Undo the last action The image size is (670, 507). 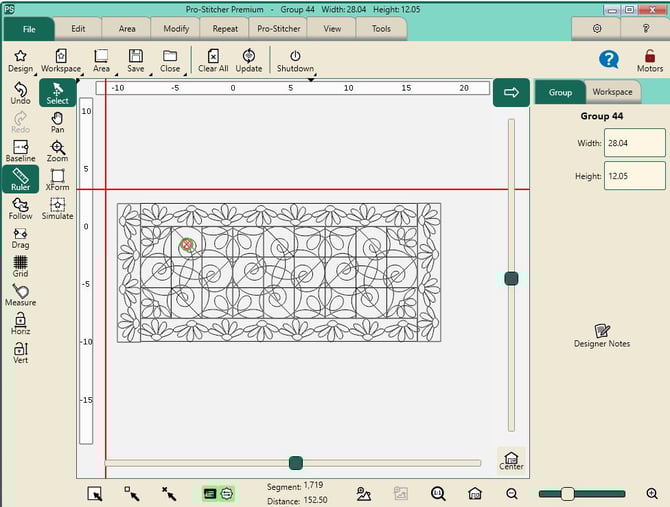(21, 93)
